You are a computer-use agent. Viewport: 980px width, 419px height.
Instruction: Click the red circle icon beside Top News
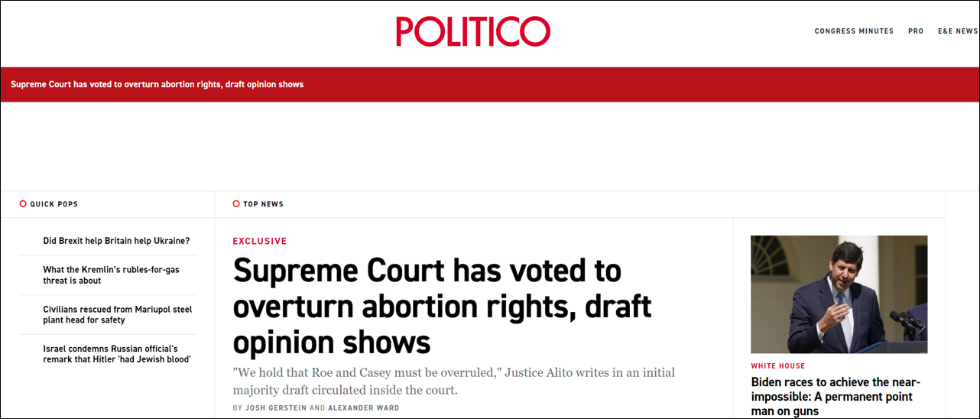point(236,204)
